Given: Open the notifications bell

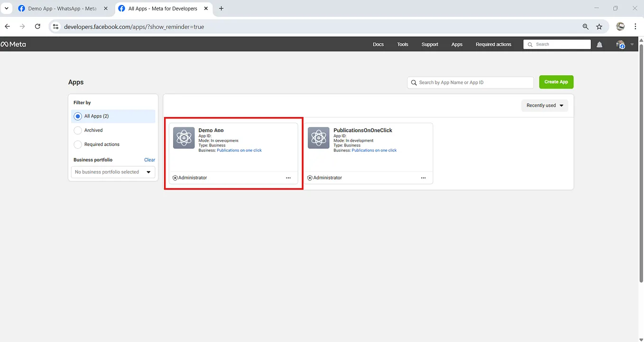Looking at the screenshot, I should point(599,44).
